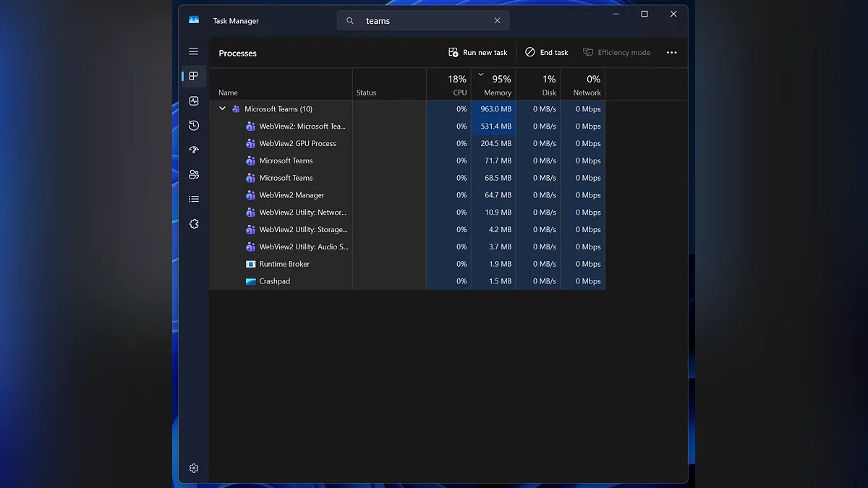
Task: Open App history from sidebar
Action: 193,126
